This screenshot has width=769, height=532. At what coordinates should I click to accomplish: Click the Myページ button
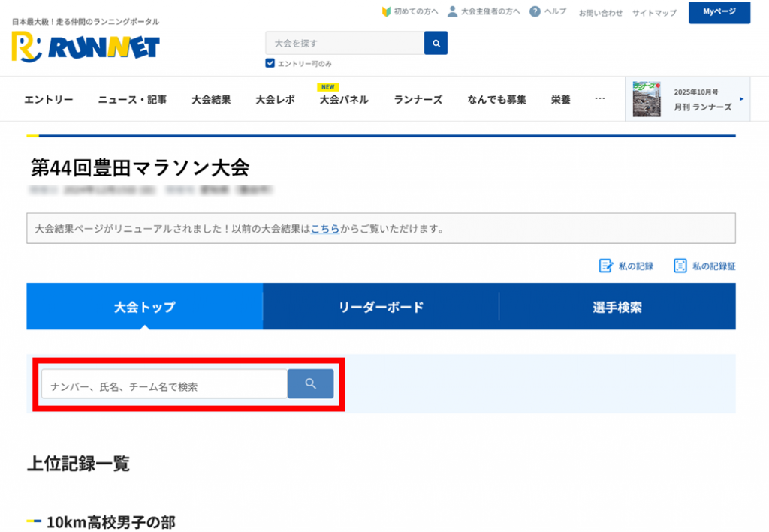(719, 12)
